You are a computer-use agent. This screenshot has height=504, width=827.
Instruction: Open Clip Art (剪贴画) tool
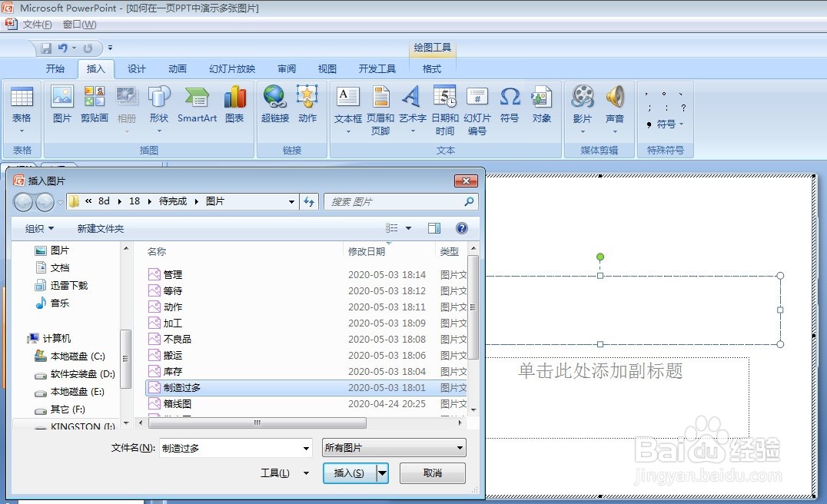pyautogui.click(x=95, y=104)
